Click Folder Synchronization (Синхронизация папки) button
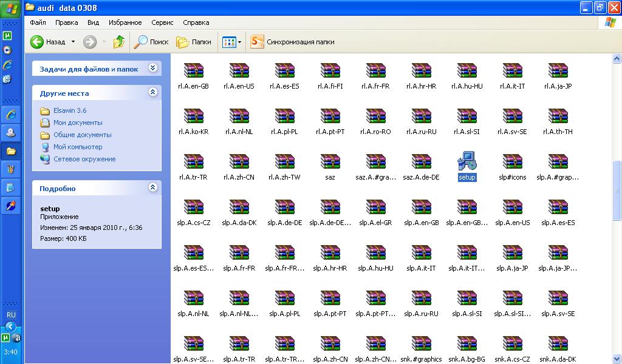 [293, 42]
